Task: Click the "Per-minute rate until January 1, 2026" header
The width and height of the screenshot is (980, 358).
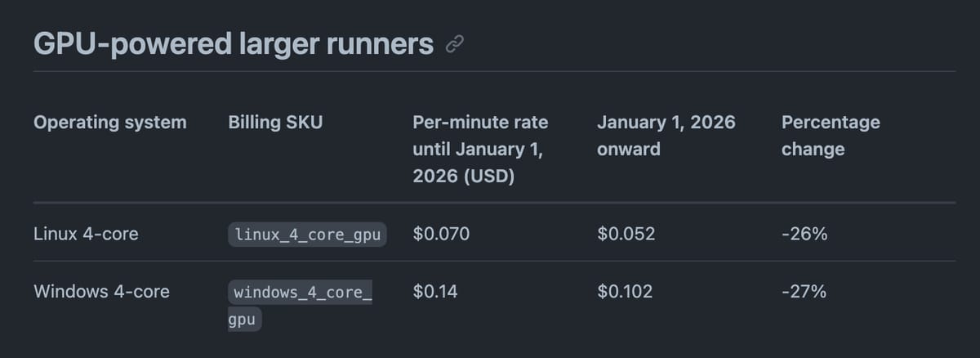Action: 480,149
